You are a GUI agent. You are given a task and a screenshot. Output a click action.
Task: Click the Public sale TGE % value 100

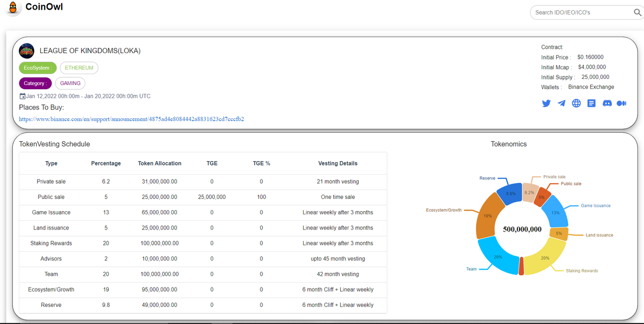click(261, 197)
